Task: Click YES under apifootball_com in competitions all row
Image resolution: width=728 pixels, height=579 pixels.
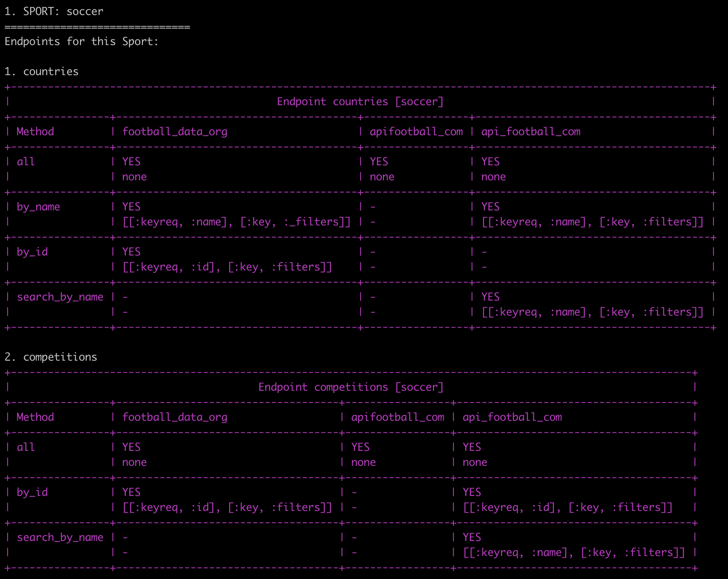Action: [x=360, y=447]
